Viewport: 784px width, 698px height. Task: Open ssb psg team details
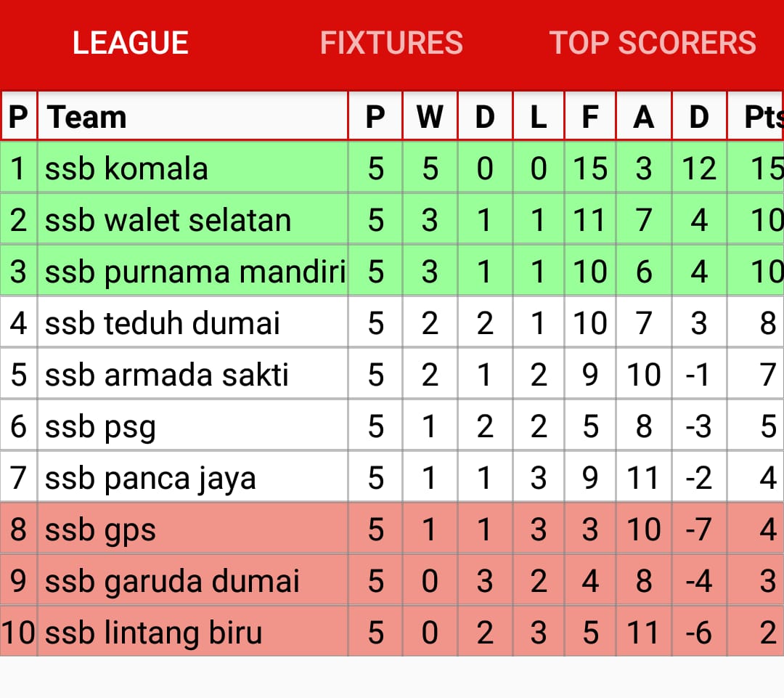point(101,426)
